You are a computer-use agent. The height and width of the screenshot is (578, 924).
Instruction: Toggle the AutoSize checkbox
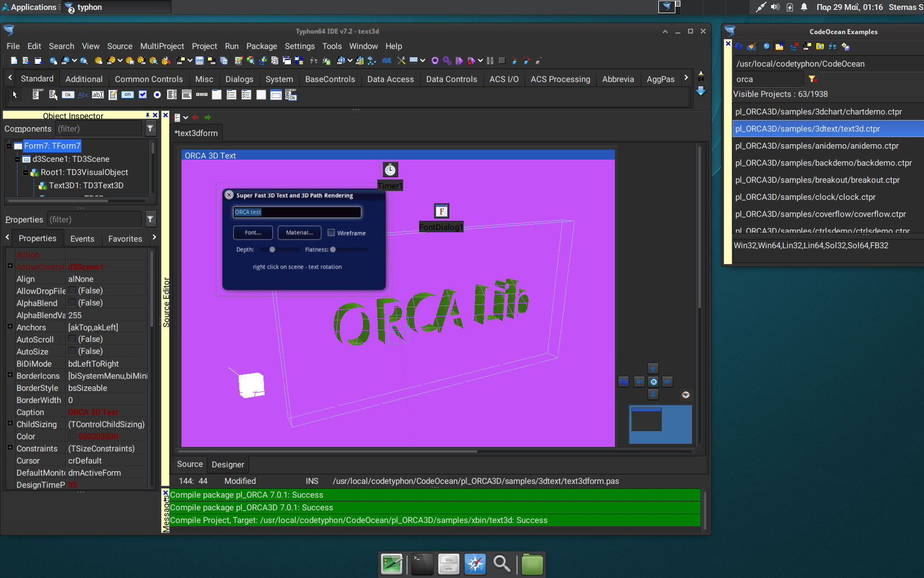[72, 351]
